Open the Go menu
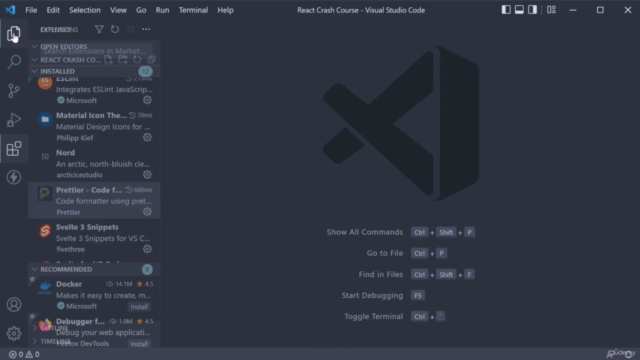 click(141, 10)
